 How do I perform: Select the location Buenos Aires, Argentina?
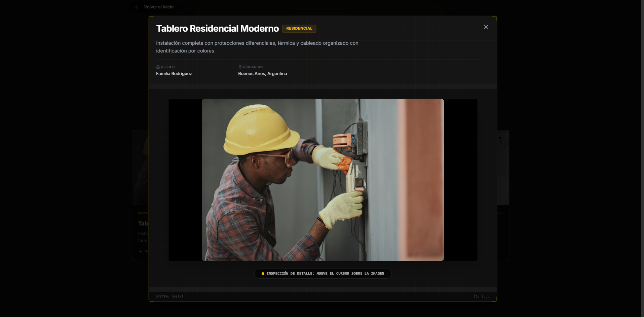pos(263,74)
